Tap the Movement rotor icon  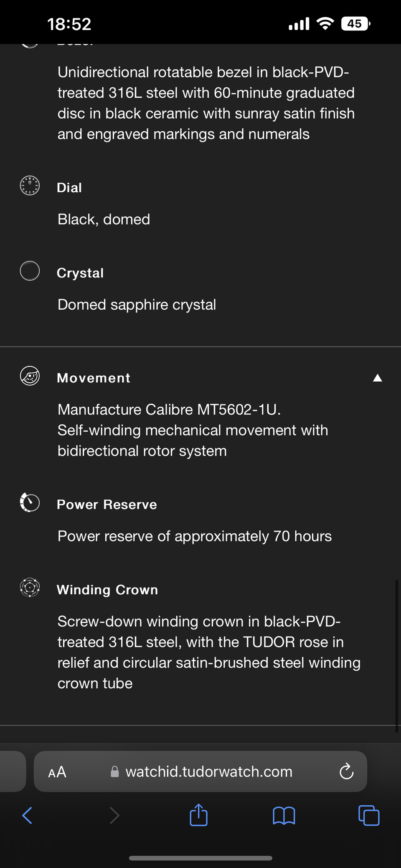click(x=30, y=376)
